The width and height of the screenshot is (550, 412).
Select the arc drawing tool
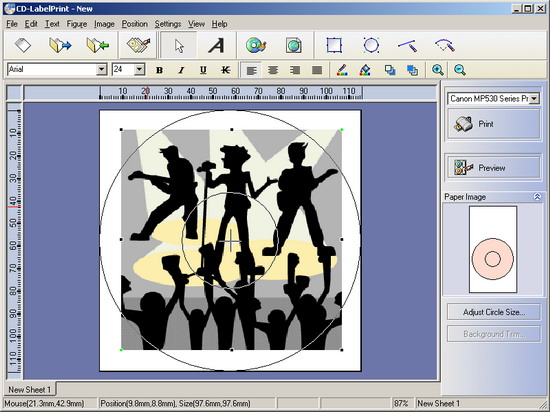tap(445, 45)
